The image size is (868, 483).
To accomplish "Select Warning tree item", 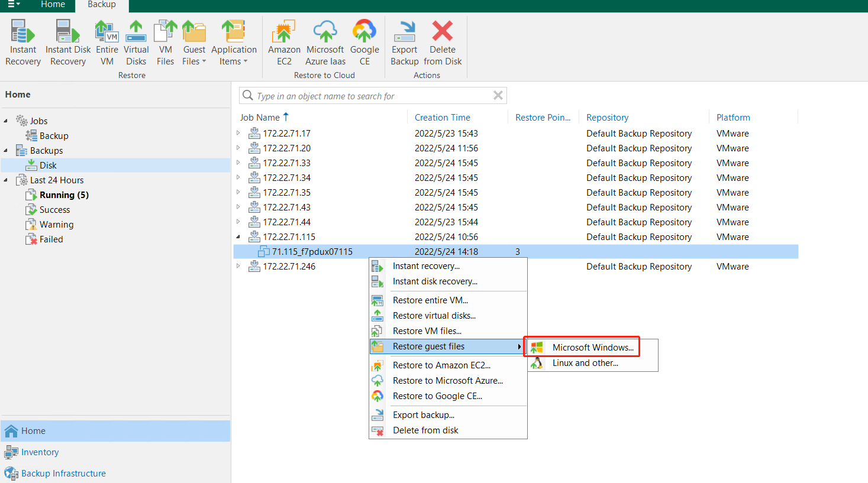I will click(x=56, y=225).
